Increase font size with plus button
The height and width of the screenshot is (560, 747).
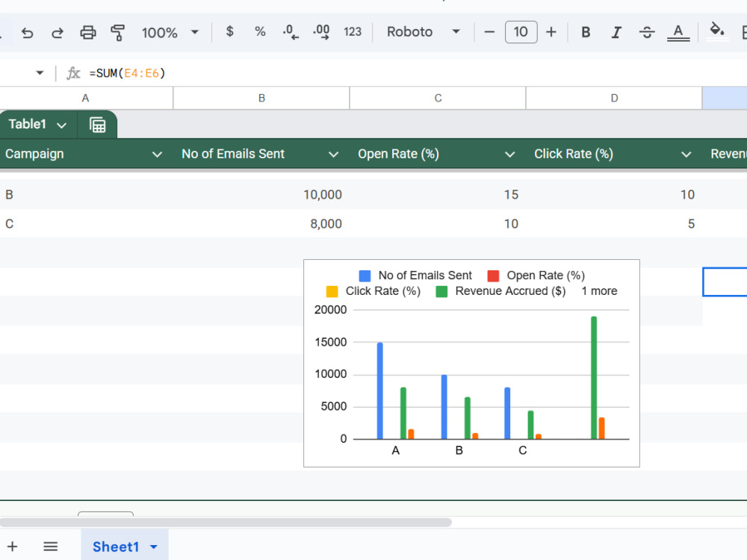click(551, 32)
